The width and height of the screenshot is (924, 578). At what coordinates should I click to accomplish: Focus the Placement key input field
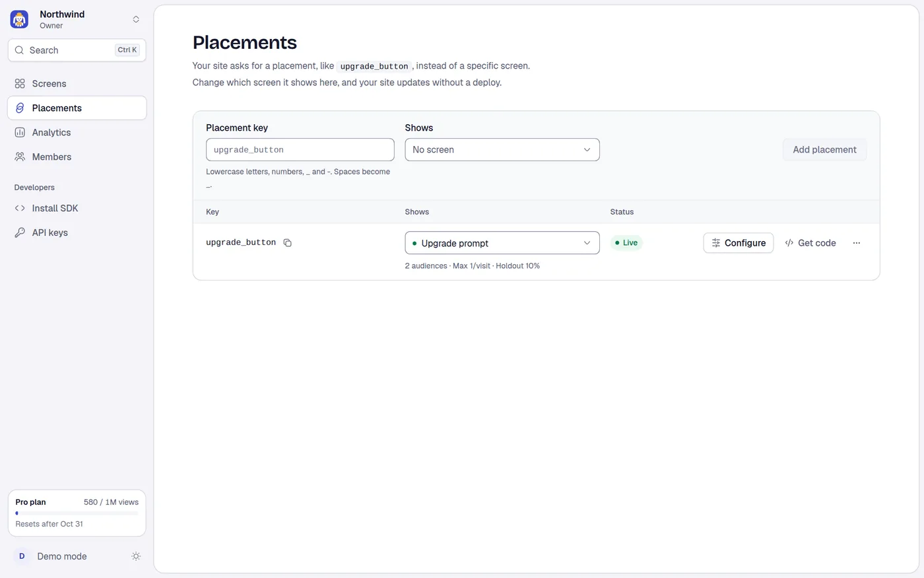pos(300,150)
